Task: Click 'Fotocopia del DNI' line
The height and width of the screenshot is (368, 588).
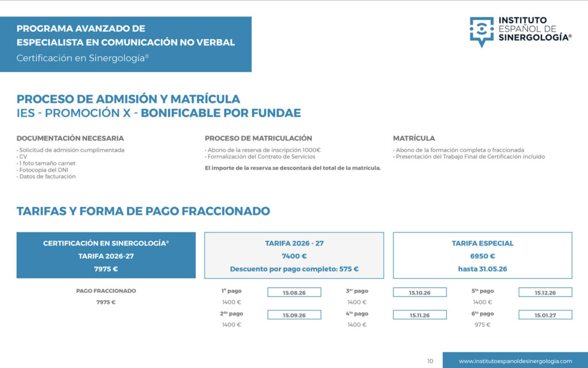Action: pos(42,170)
